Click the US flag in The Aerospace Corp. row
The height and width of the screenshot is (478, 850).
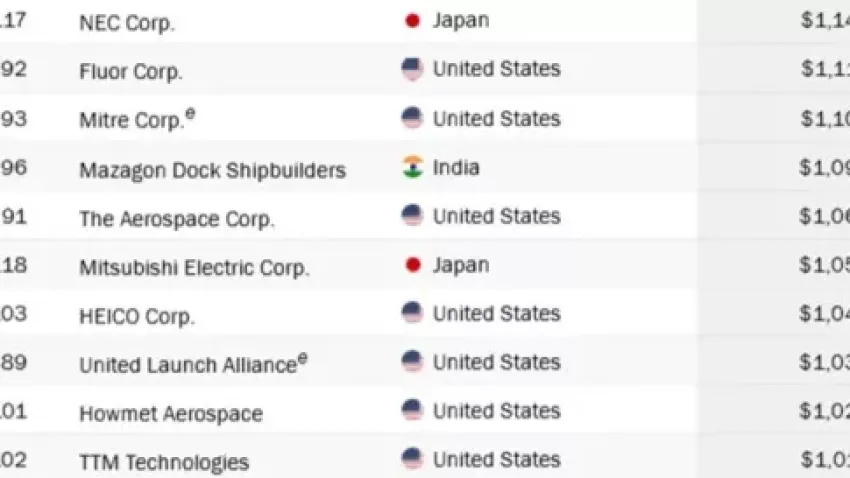[412, 216]
